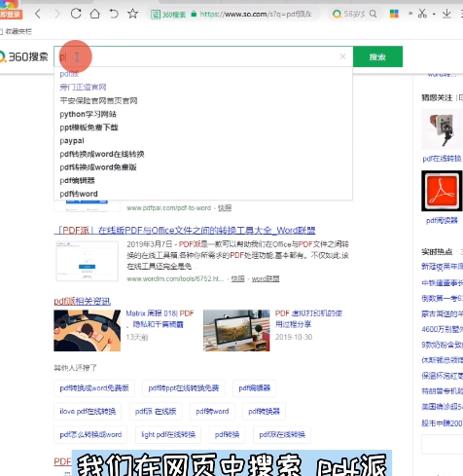Open the desktop computer article thumbnail
This screenshot has width=463, height=476.
point(236,330)
